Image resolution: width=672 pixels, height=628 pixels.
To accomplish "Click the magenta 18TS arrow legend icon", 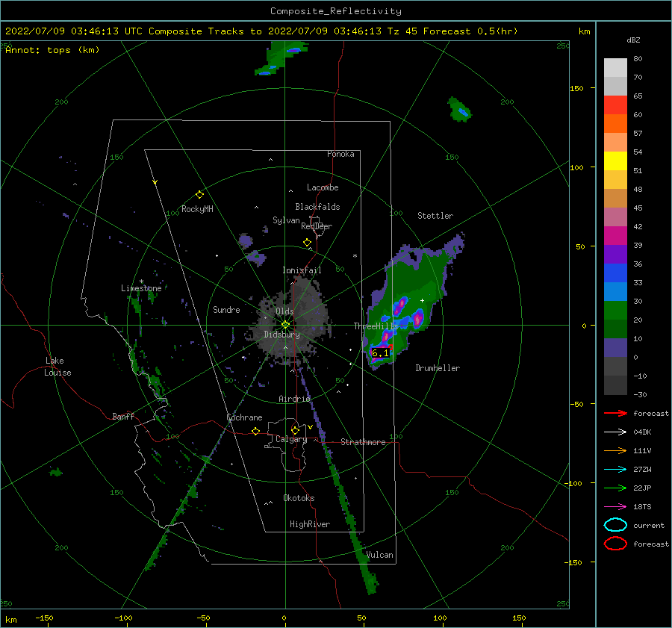I will pyautogui.click(x=615, y=507).
